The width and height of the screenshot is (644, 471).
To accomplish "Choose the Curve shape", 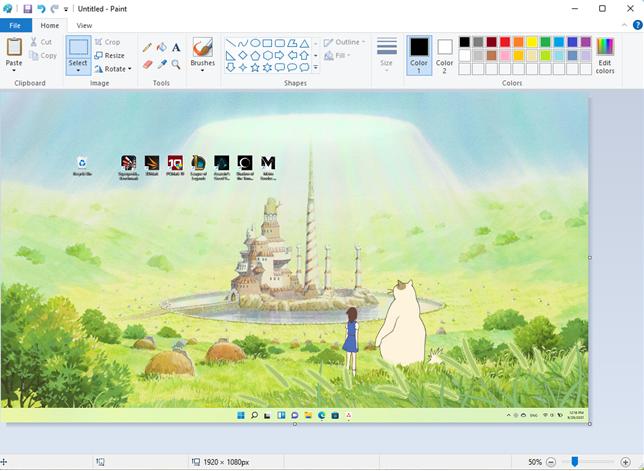I will point(243,43).
